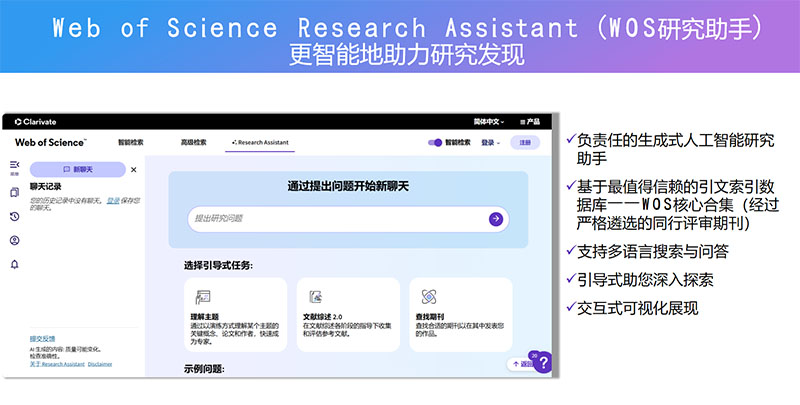Click the 交互式可视化展现 bullet text
Screen dimensions: 800x405
tap(637, 308)
